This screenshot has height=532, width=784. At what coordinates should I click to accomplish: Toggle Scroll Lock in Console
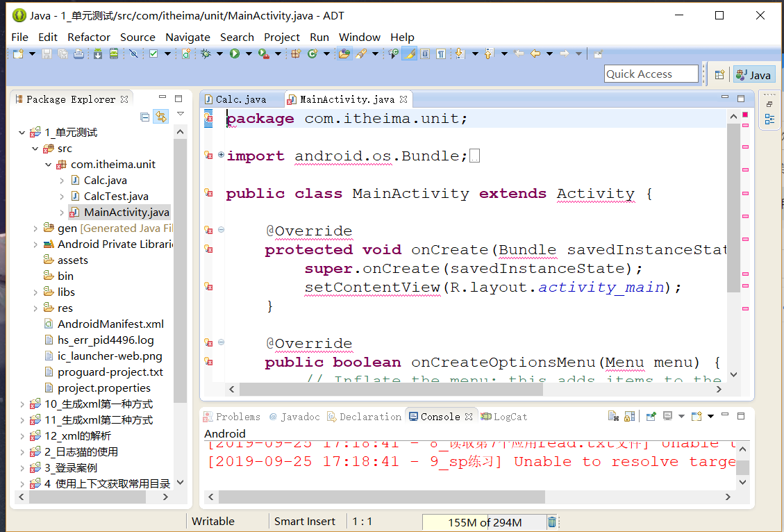630,416
